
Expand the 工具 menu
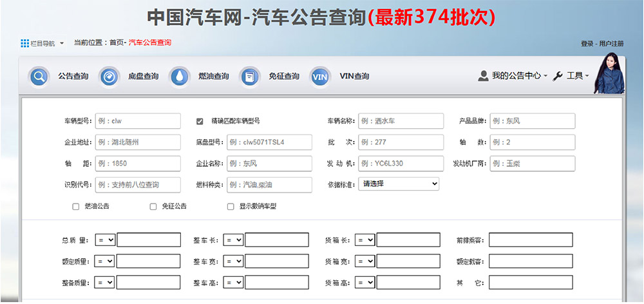click(578, 75)
